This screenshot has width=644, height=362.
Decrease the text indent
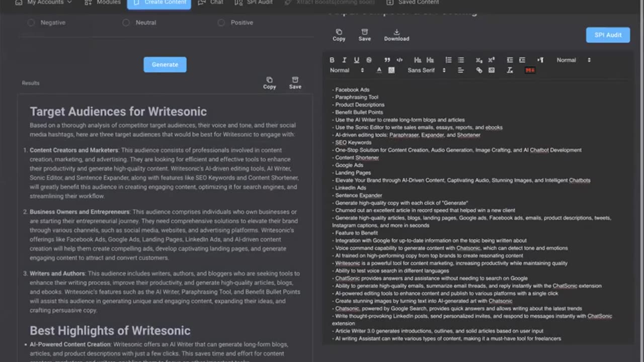pos(510,60)
